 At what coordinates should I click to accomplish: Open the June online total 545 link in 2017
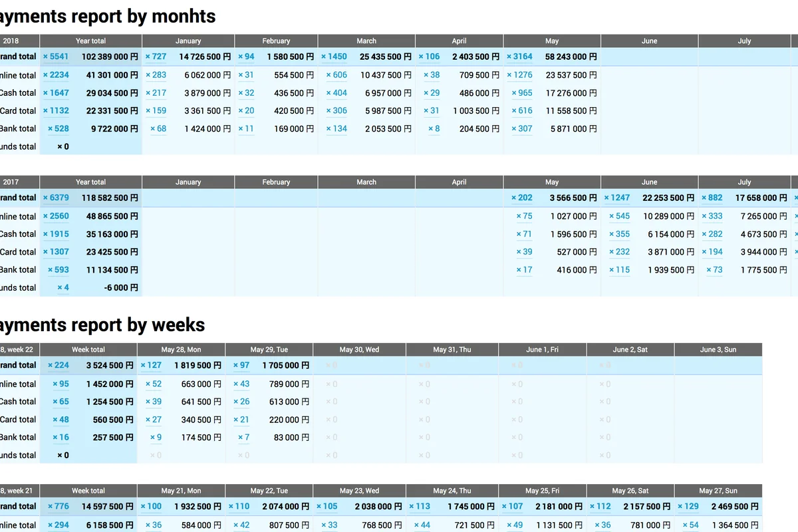tap(619, 216)
